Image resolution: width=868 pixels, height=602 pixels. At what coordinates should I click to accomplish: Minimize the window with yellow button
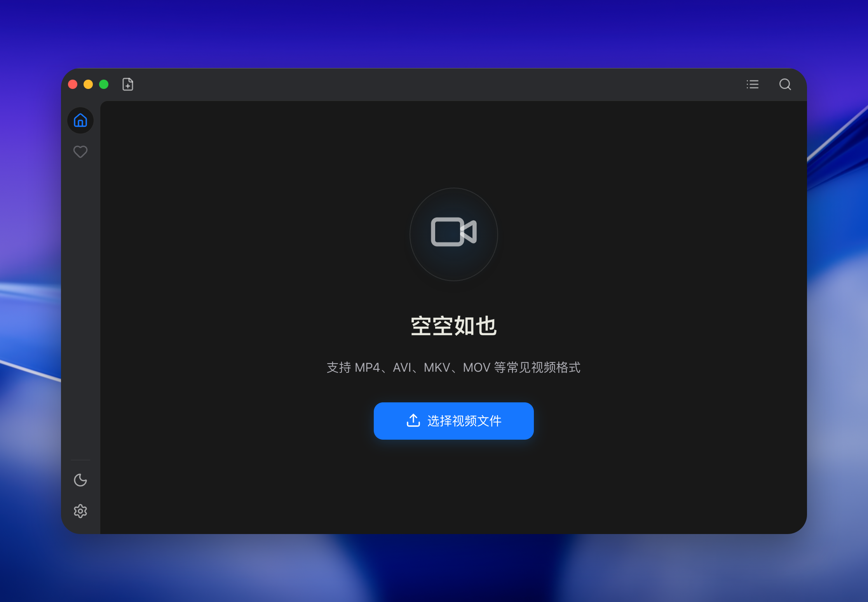(x=88, y=84)
